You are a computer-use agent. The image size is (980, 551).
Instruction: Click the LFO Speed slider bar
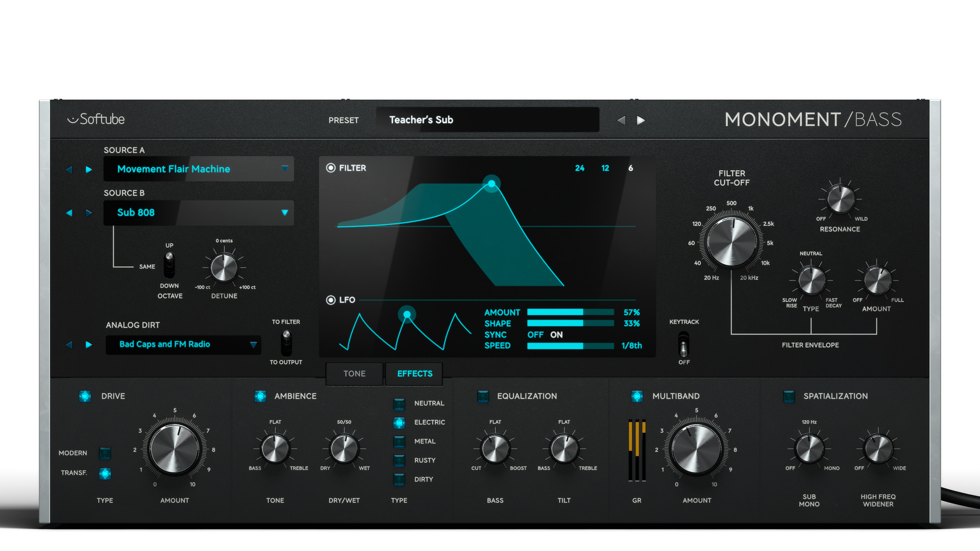[x=570, y=346]
